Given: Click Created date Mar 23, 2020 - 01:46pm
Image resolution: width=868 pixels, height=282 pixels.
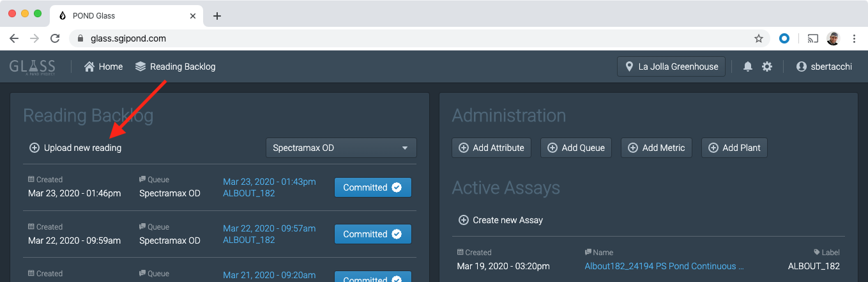Looking at the screenshot, I should 75,193.
